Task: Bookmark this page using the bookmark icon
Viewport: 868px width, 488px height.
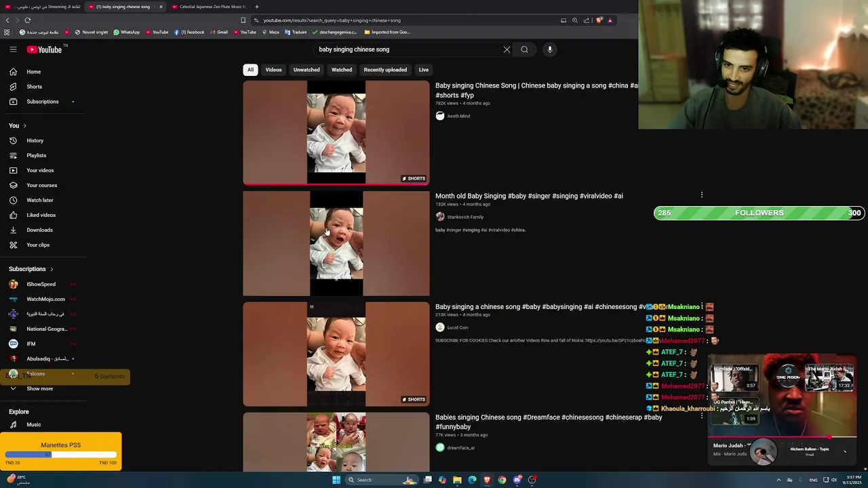Action: coord(243,20)
